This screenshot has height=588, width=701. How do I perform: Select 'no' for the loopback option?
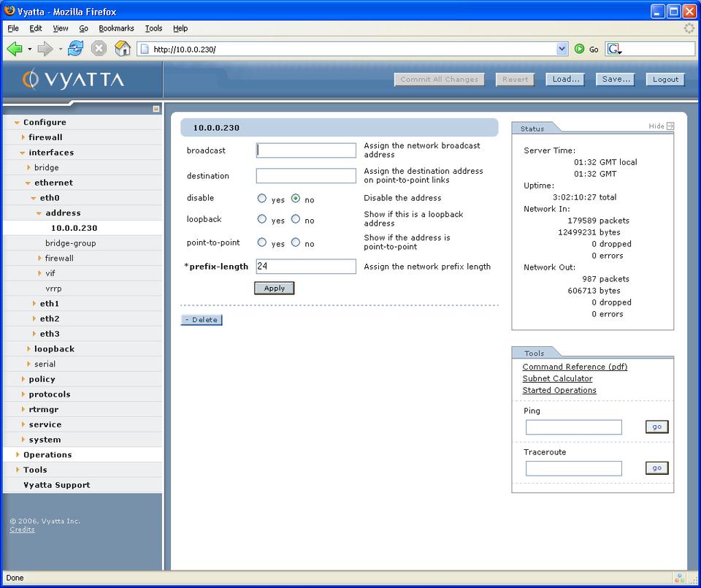pyautogui.click(x=296, y=219)
